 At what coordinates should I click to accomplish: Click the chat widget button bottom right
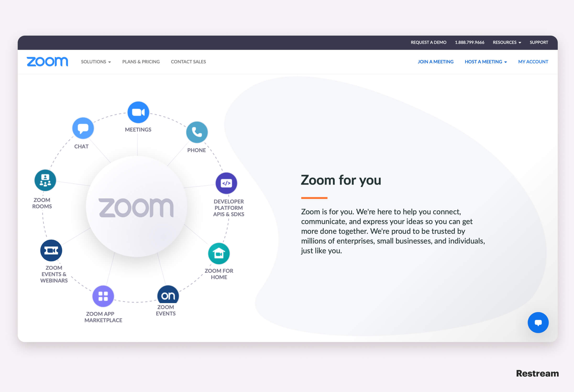click(538, 323)
